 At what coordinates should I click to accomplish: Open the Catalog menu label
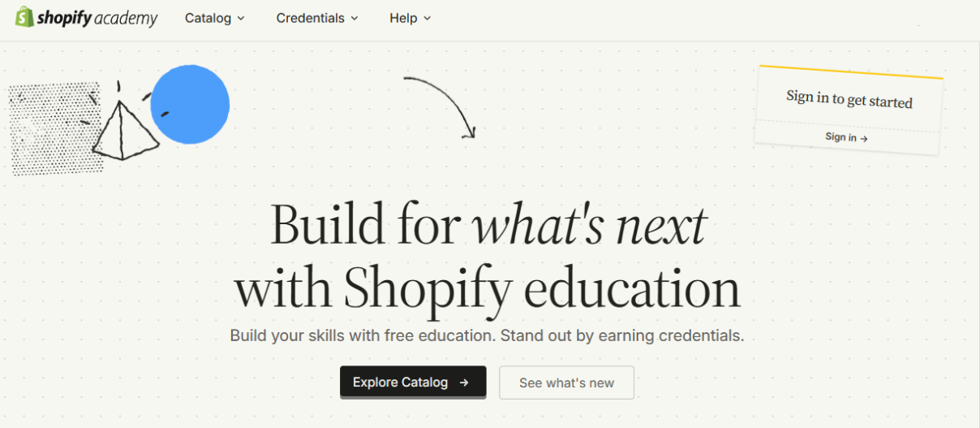pyautogui.click(x=208, y=18)
